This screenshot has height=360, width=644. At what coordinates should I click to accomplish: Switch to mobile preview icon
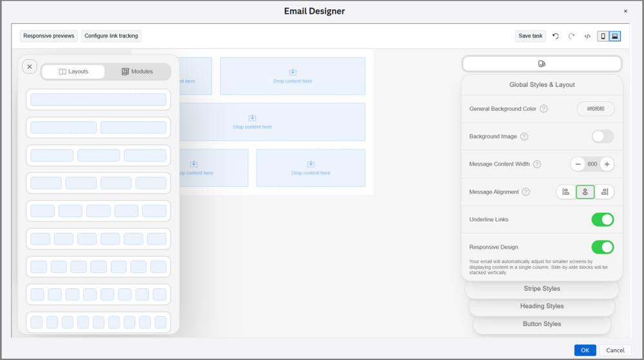(603, 36)
